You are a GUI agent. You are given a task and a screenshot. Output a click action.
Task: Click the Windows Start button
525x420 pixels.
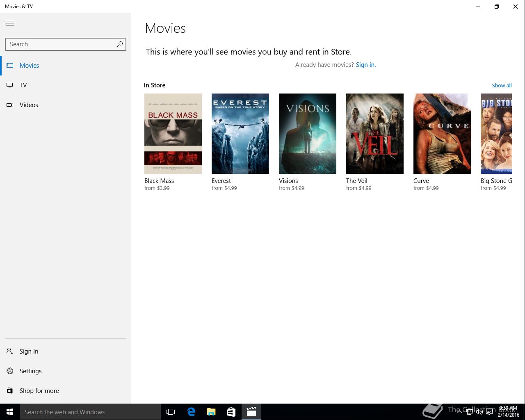tap(10, 412)
